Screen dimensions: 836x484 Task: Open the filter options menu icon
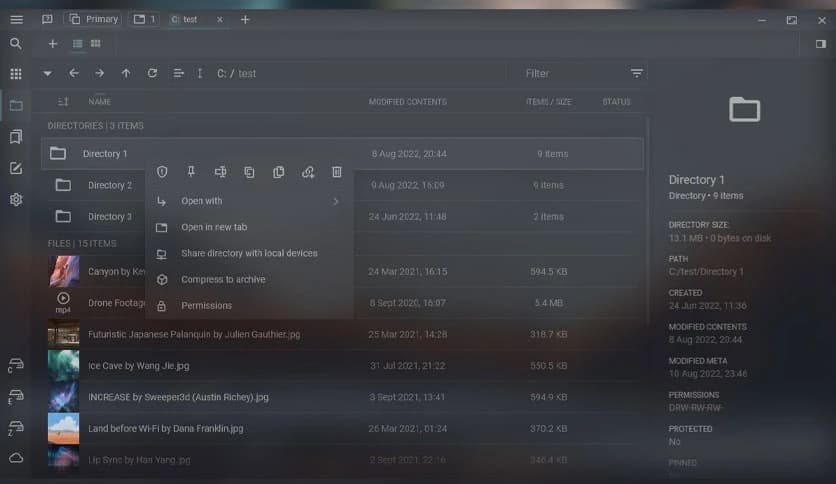[x=637, y=74]
